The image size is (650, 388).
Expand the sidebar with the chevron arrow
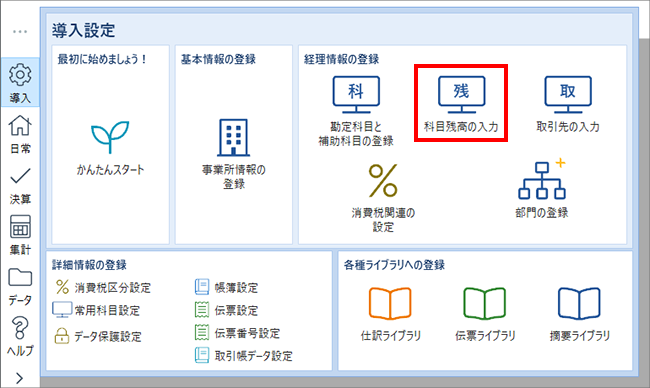(19, 378)
